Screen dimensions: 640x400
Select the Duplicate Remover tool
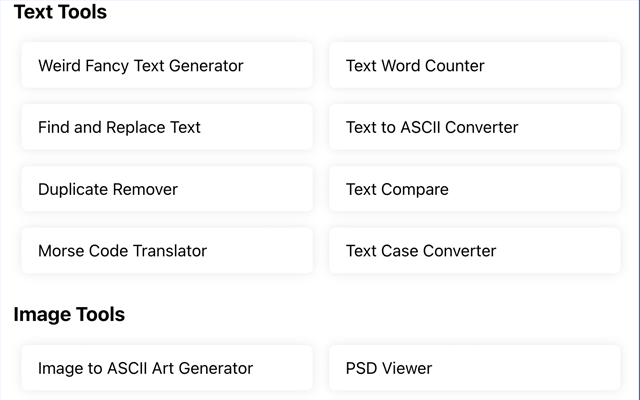pos(108,189)
